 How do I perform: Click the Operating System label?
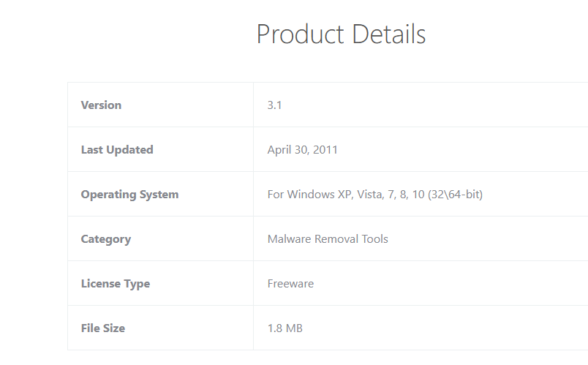tap(129, 195)
